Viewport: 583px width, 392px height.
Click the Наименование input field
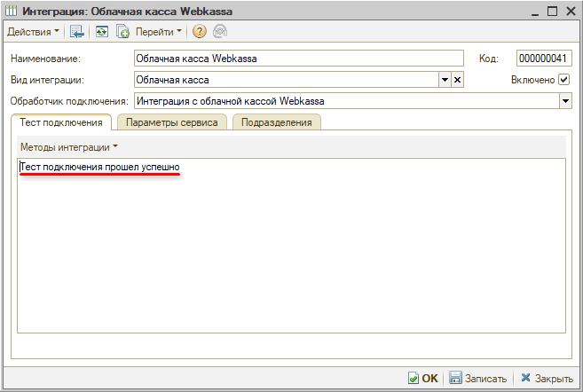(298, 59)
